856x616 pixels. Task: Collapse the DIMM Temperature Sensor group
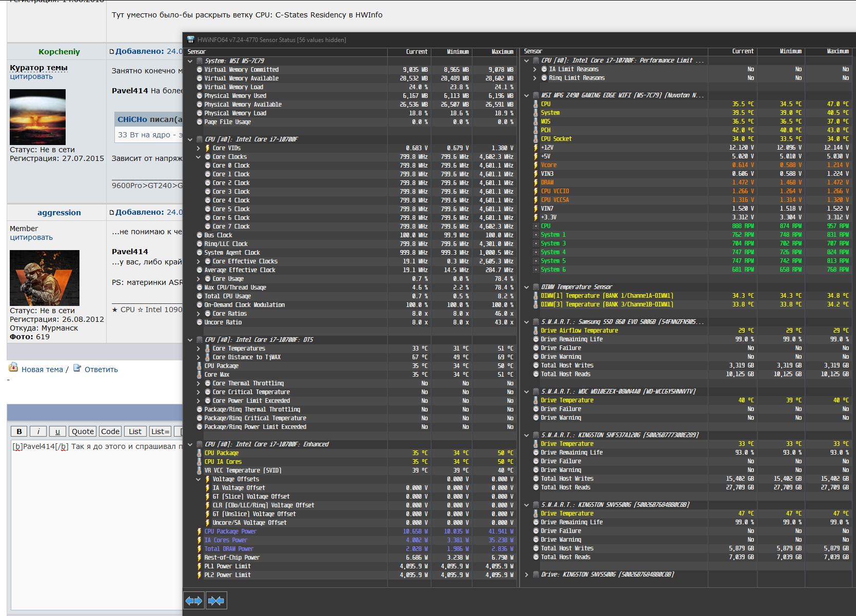[x=527, y=287]
